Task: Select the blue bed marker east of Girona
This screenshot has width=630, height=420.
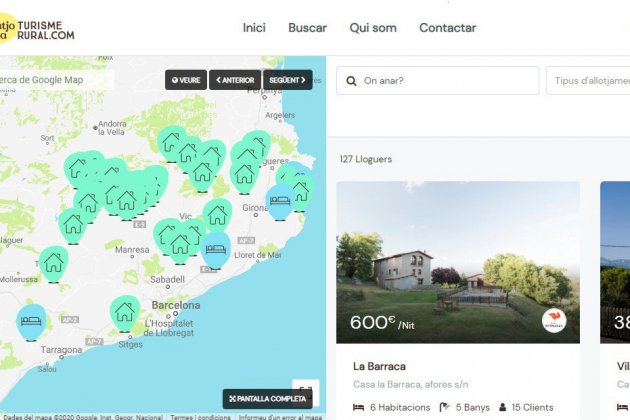Action: 280,202
